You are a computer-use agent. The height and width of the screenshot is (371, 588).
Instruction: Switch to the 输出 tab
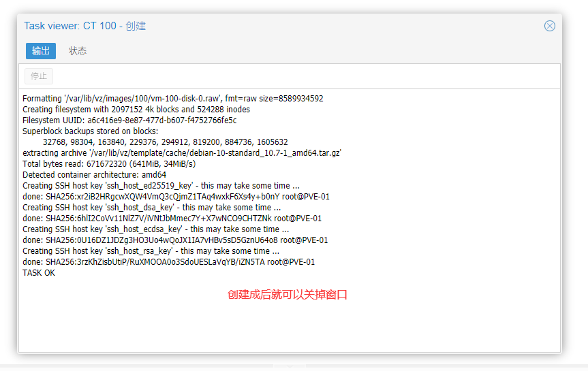click(41, 51)
